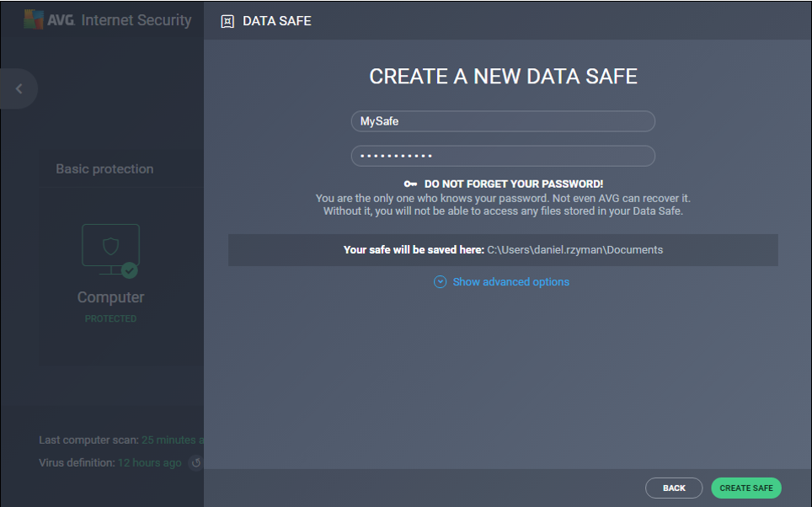
Task: Click the 'Without it, you will not be able' line
Action: tap(503, 211)
